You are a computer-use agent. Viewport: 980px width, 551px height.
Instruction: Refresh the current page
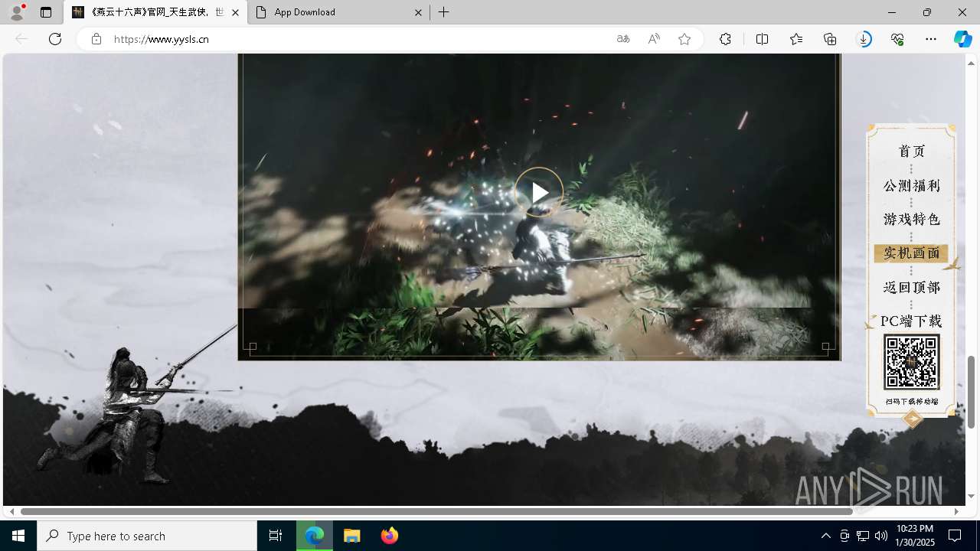(55, 39)
